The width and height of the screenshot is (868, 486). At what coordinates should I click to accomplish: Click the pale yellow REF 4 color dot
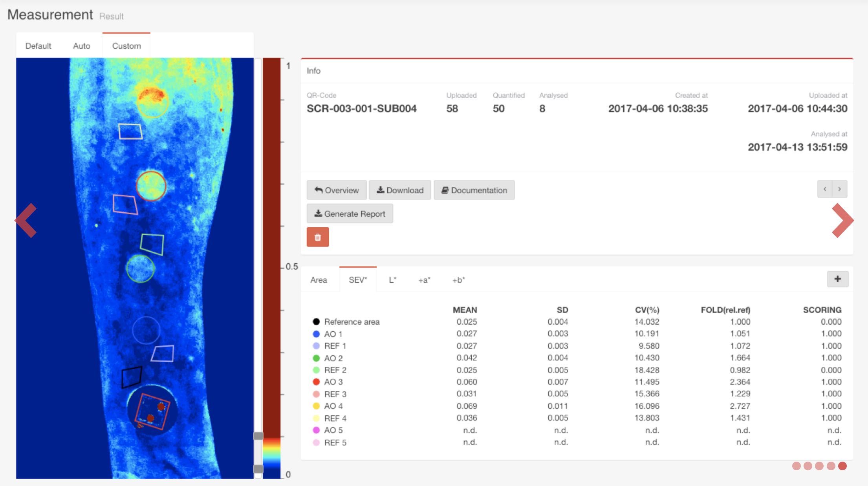(316, 418)
